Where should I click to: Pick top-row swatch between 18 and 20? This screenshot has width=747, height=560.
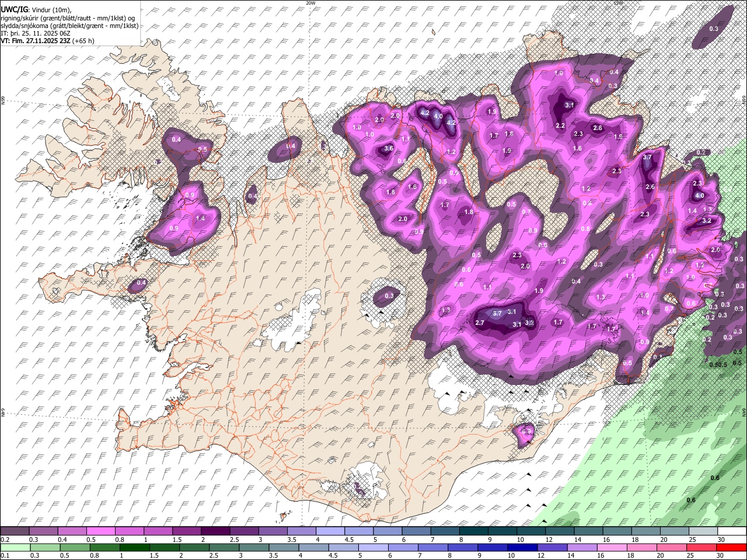coord(645,531)
